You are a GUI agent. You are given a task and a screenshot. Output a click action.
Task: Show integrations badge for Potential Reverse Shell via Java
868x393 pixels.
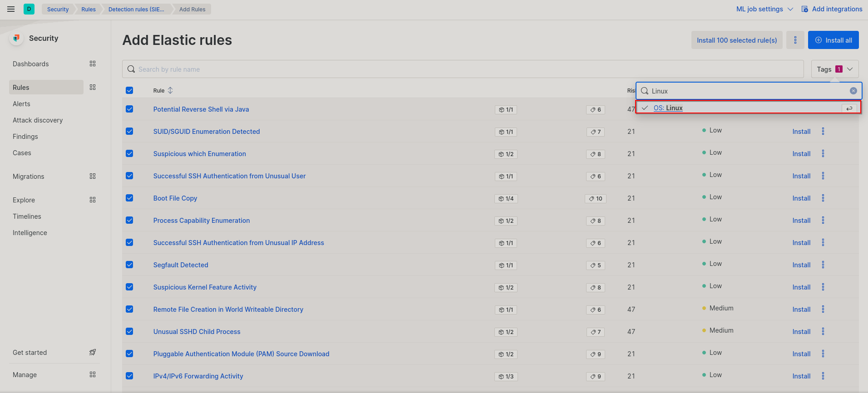point(506,110)
